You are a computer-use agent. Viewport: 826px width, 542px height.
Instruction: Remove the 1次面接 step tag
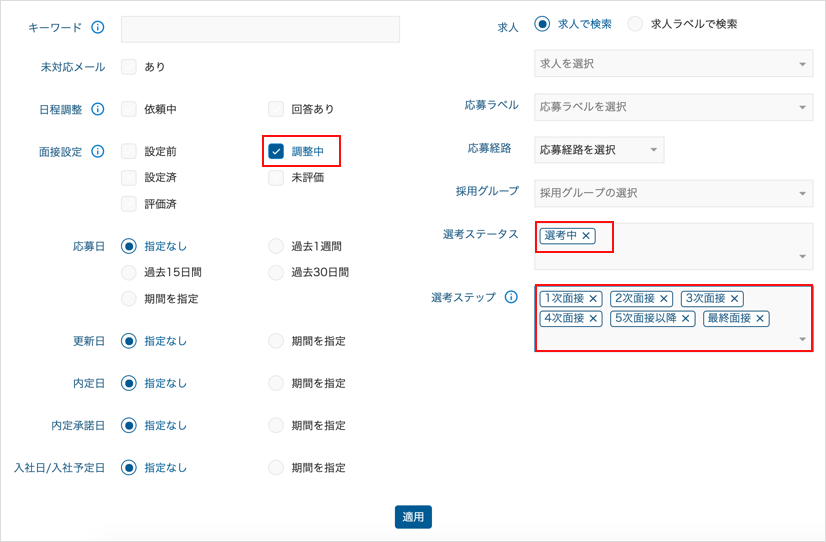[x=593, y=299]
